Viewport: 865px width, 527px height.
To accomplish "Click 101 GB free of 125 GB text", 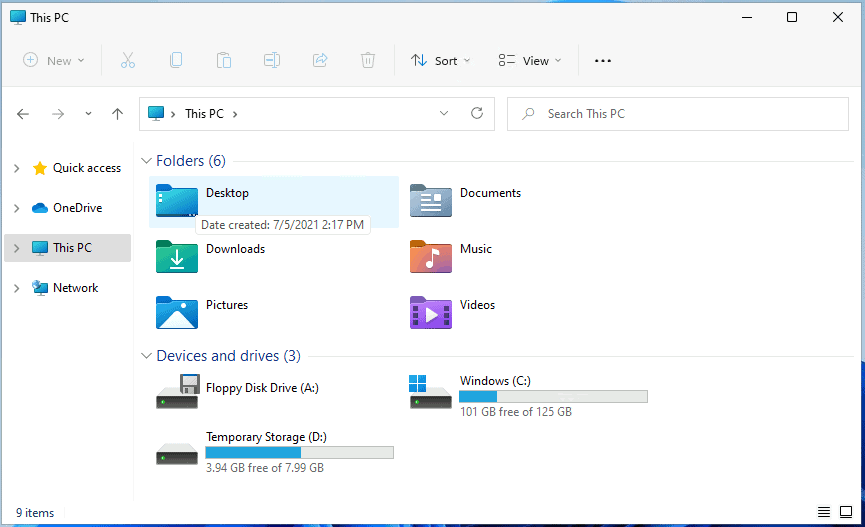I will click(x=516, y=412).
